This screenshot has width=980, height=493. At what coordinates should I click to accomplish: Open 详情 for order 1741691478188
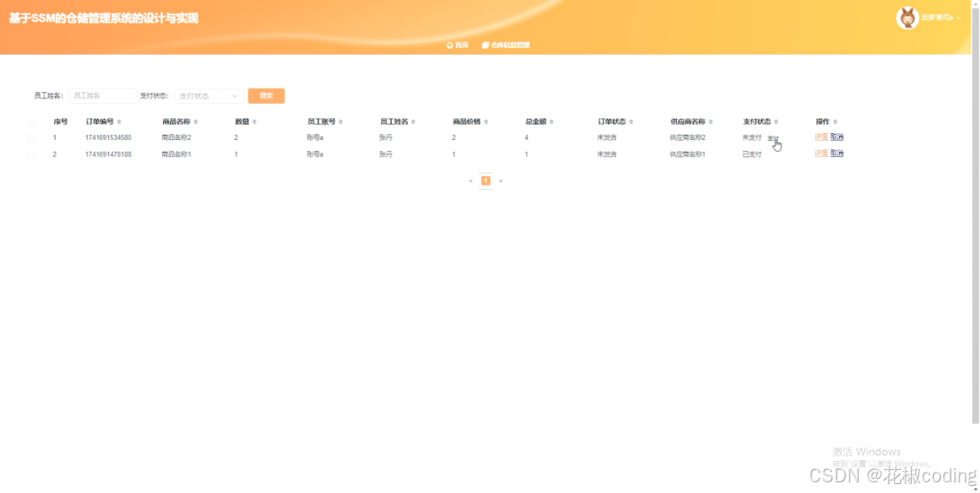(x=821, y=153)
